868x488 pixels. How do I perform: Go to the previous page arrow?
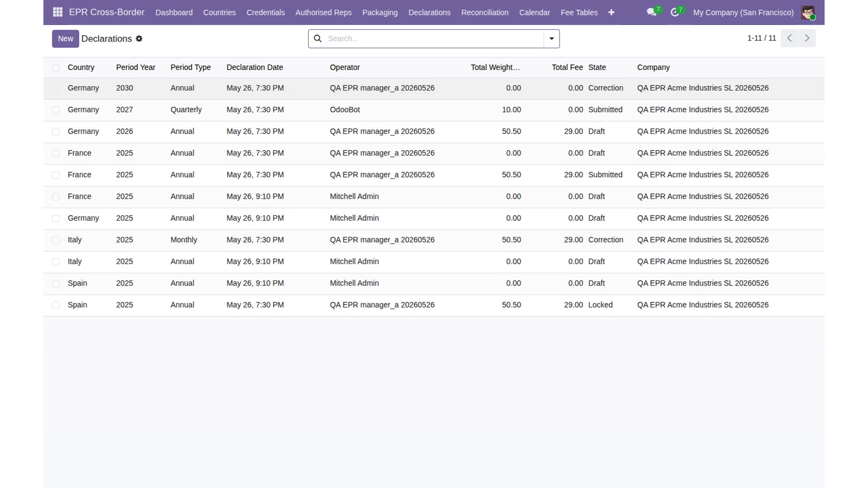[789, 38]
